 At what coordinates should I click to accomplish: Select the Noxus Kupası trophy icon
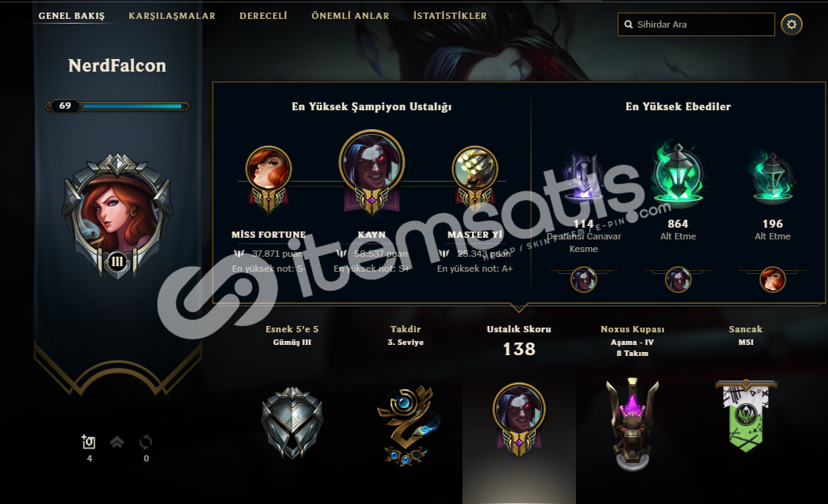tap(632, 424)
